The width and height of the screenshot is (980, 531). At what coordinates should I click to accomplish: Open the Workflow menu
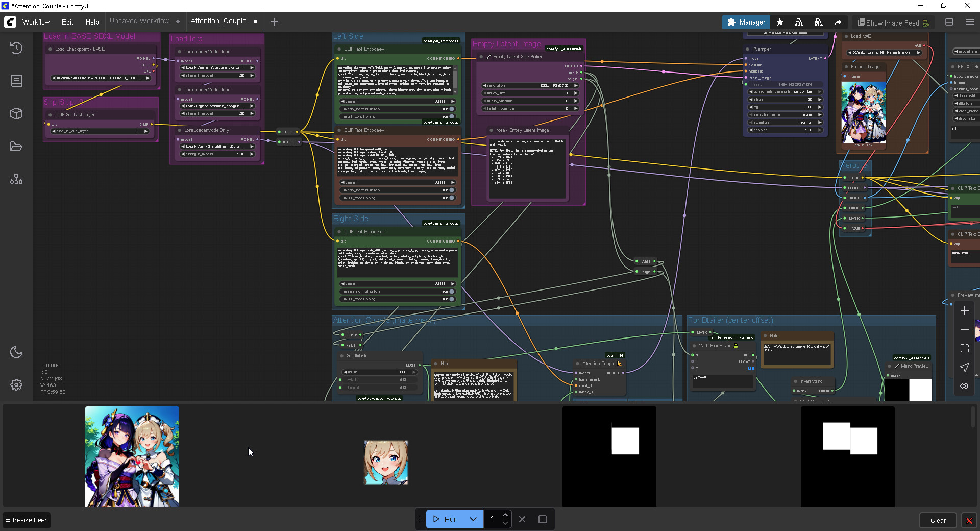[x=36, y=22]
